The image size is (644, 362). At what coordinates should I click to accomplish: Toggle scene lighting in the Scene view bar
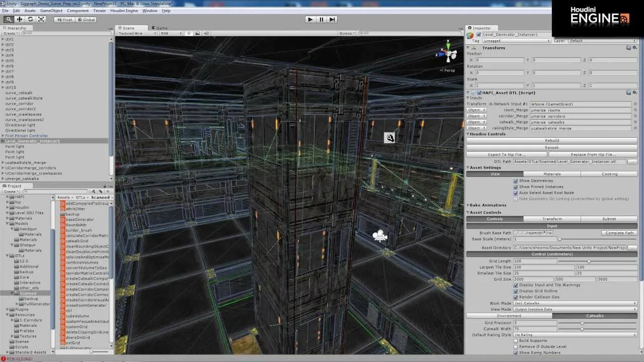click(189, 33)
